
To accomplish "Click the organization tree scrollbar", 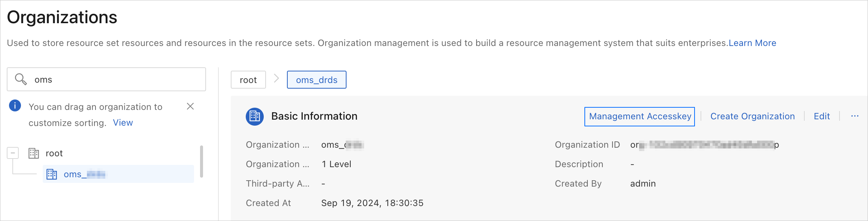I will tap(202, 162).
